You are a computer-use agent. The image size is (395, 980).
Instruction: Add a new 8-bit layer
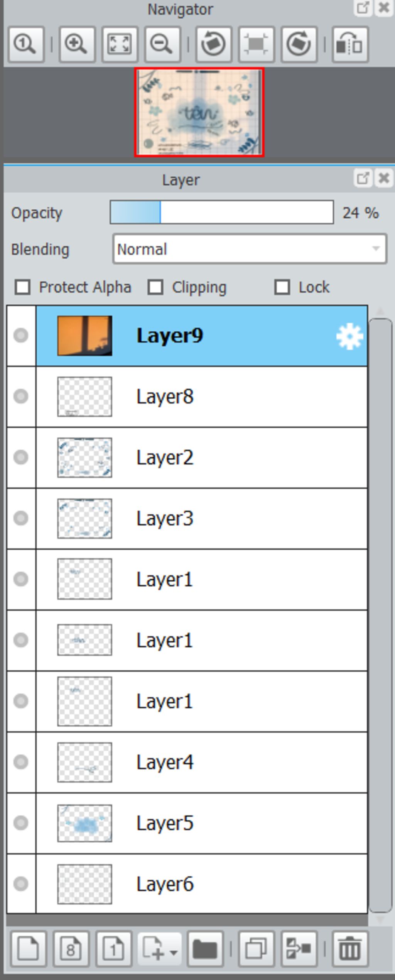[71, 950]
